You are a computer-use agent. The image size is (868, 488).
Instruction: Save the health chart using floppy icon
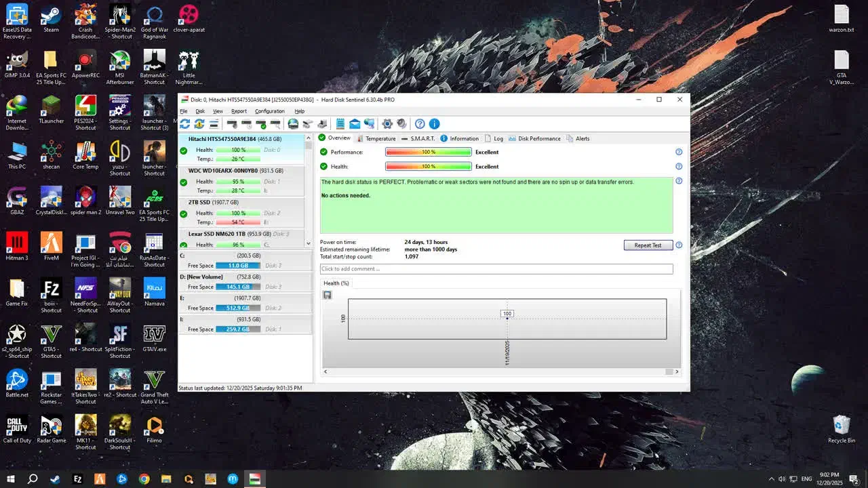pos(328,295)
